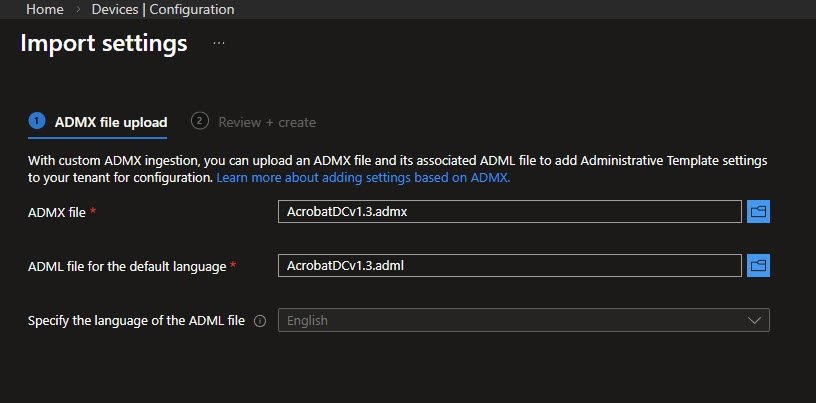Click the ADML file browse folder icon
The height and width of the screenshot is (403, 816).
click(758, 265)
